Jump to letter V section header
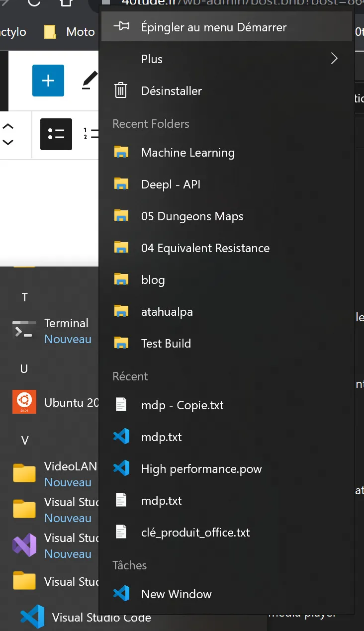 pos(25,441)
